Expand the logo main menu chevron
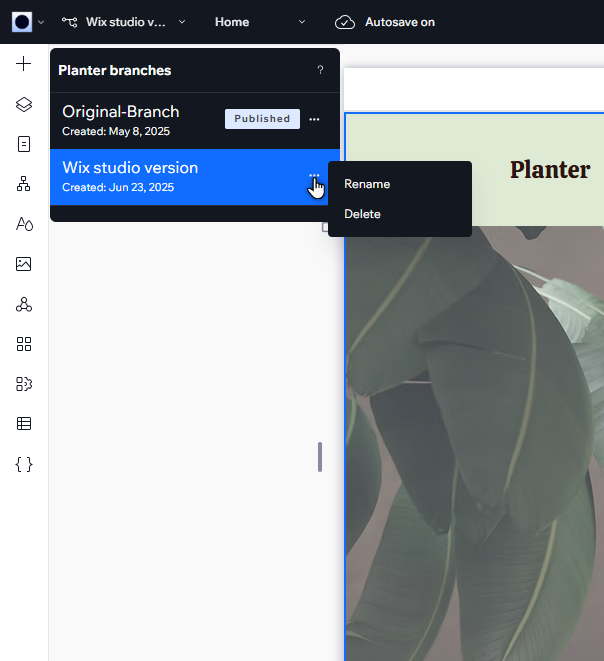The height and width of the screenshot is (661, 604). pos(41,22)
